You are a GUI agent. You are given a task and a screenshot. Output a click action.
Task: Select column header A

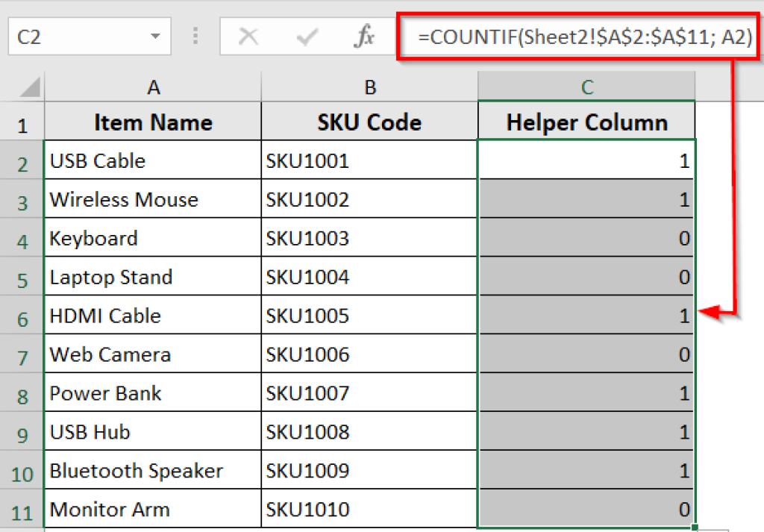click(152, 87)
